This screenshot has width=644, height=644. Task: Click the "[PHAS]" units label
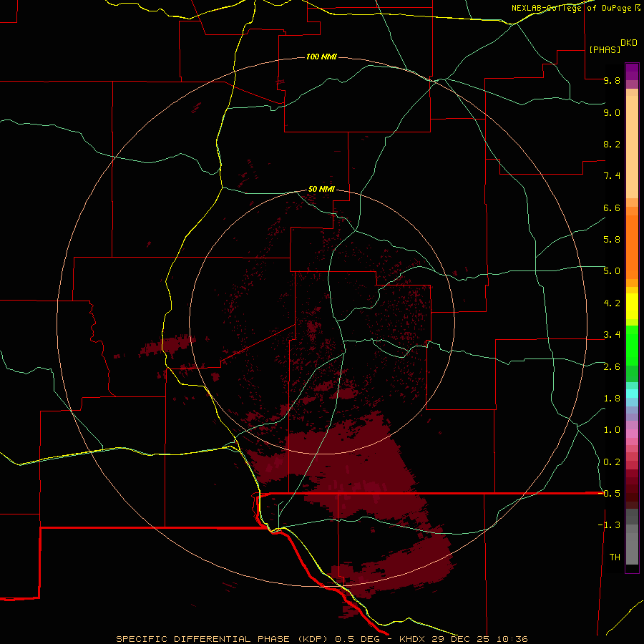(605, 49)
